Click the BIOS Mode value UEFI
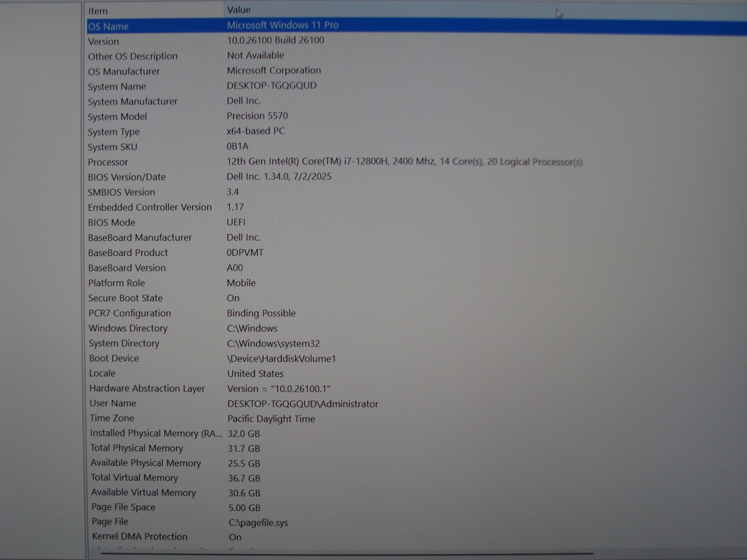747x560 pixels. tap(236, 222)
